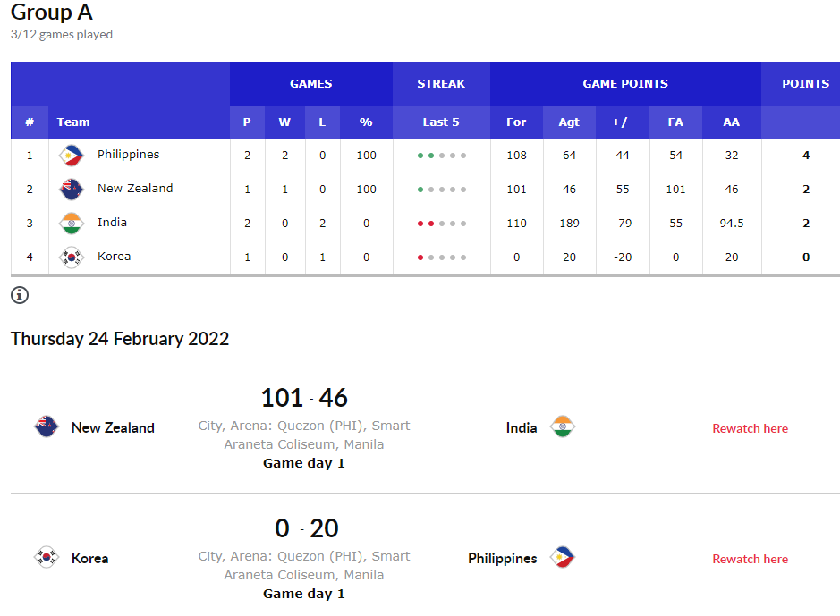Click India's -79 point differential cell
The width and height of the screenshot is (840, 616).
click(623, 224)
